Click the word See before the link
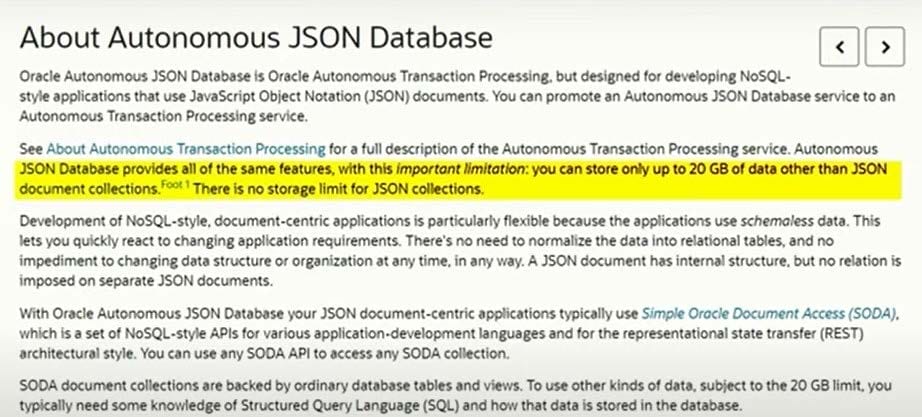This screenshot has height=417, width=922. point(31,149)
